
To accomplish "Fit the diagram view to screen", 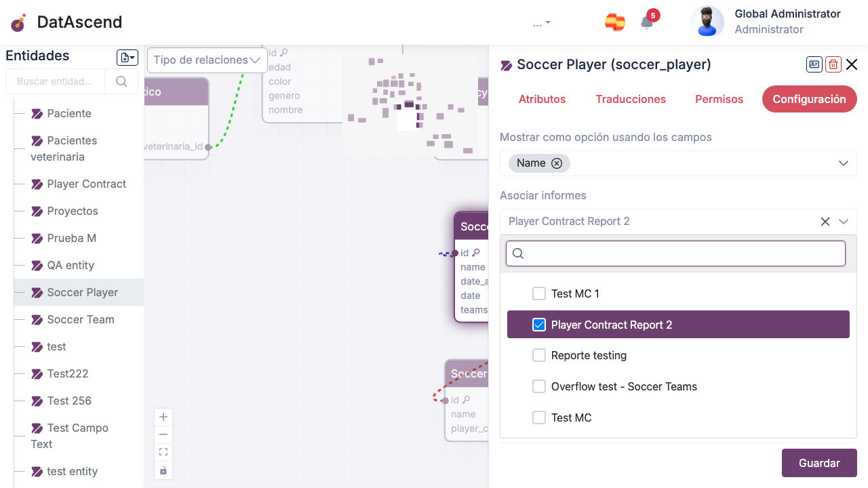I will (163, 452).
